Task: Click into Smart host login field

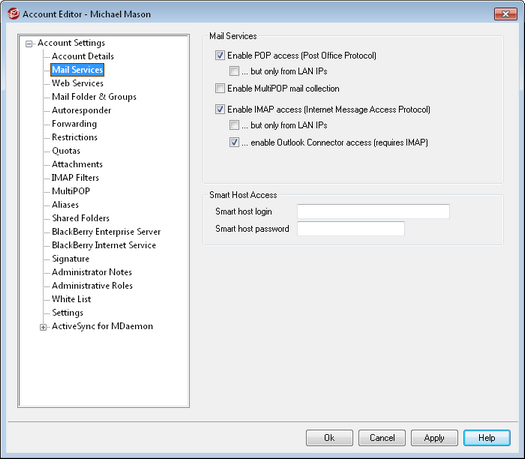Action: point(373,212)
